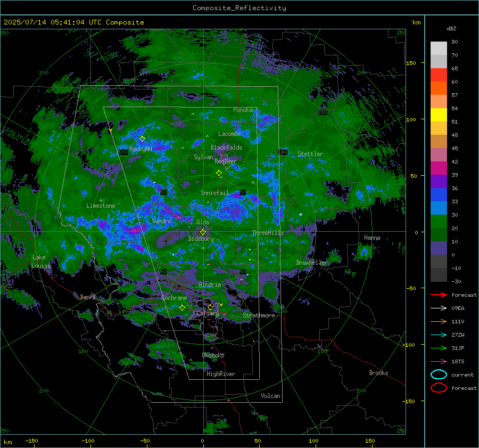Click the magenta 18TS arrow in the legend
Screen dimensions: 479x448
(x=439, y=362)
